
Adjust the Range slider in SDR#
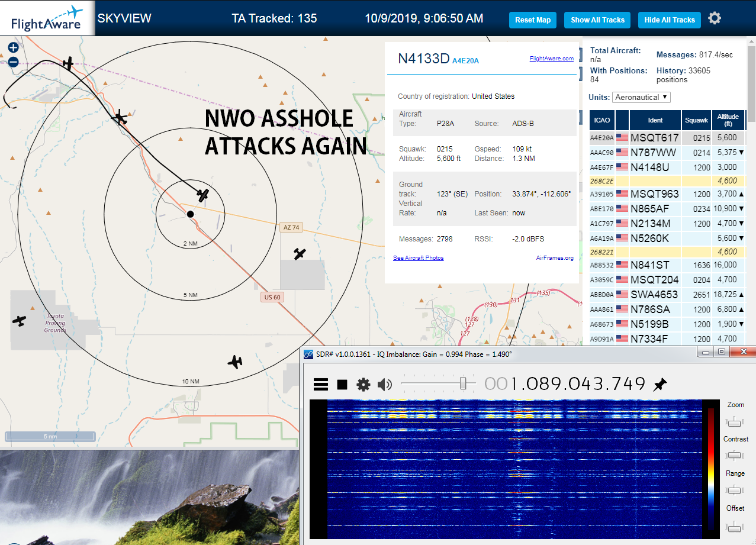pos(735,491)
